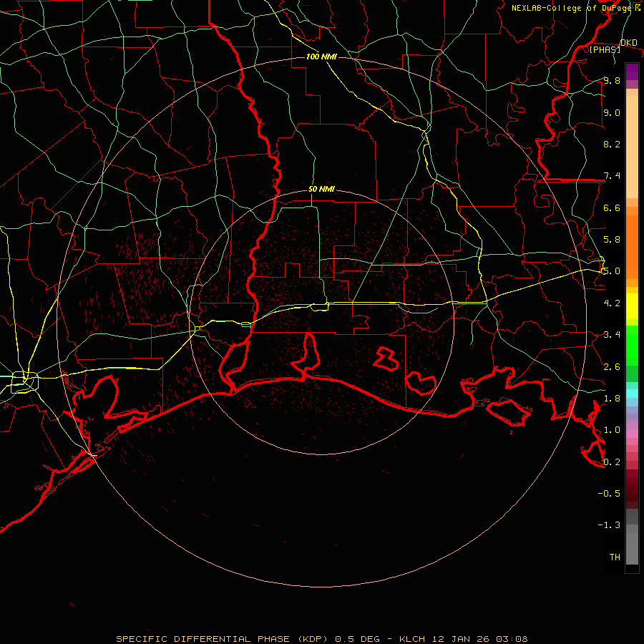Click the [PHAS] label above the color bar
Screen dimensions: 644x644
(x=605, y=49)
